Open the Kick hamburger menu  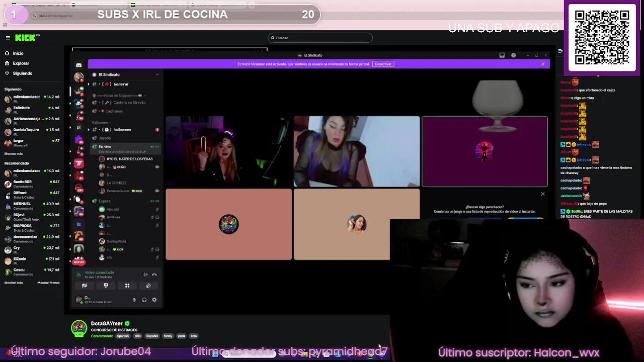click(x=8, y=38)
